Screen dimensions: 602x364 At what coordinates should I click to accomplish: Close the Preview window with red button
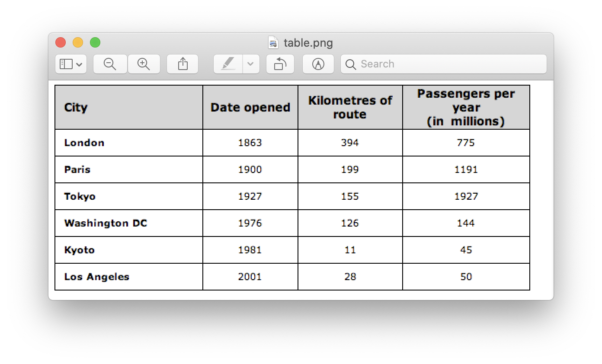pyautogui.click(x=61, y=42)
